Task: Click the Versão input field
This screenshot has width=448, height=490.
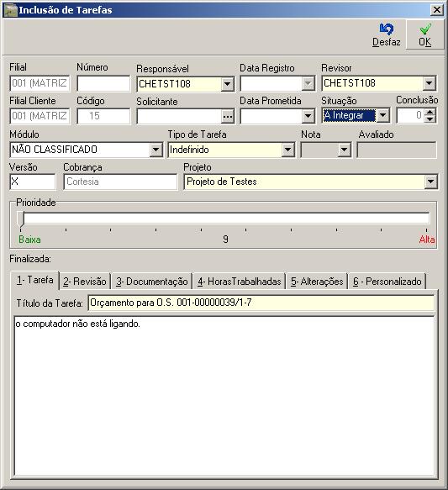Action: (33, 182)
